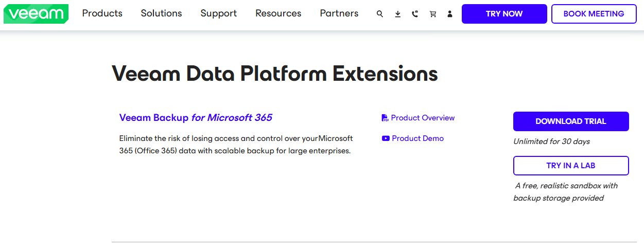Click the DOWNLOAD TRIAL button
Image resolution: width=644 pixels, height=249 pixels.
pyautogui.click(x=571, y=121)
